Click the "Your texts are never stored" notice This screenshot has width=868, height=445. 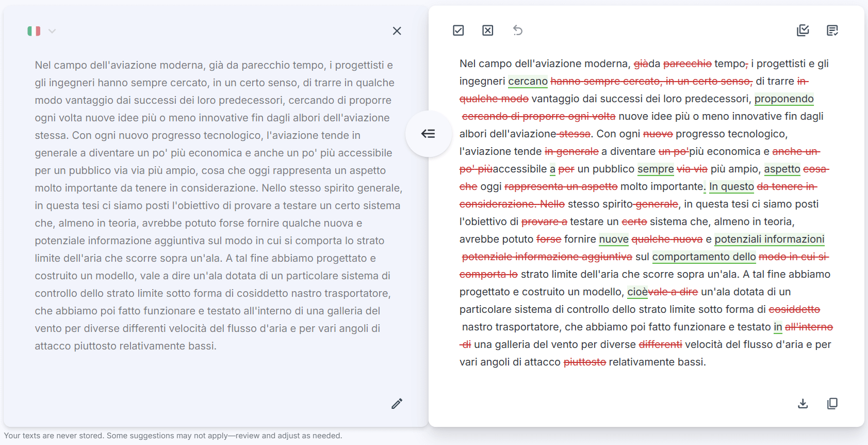coord(173,436)
